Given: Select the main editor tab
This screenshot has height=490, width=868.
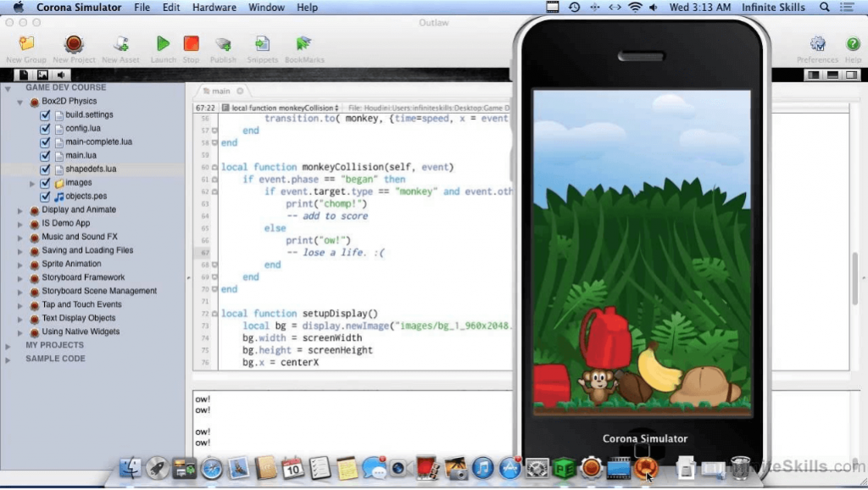Looking at the screenshot, I should [220, 91].
